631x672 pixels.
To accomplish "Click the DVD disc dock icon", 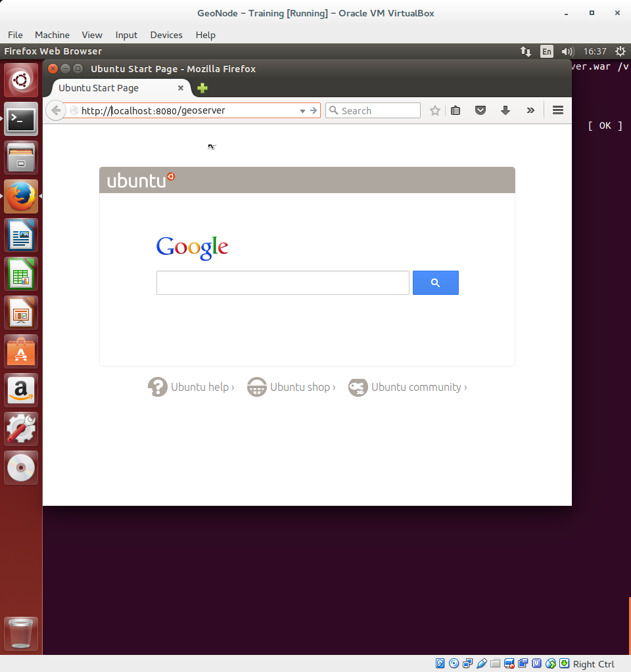I will [x=21, y=468].
